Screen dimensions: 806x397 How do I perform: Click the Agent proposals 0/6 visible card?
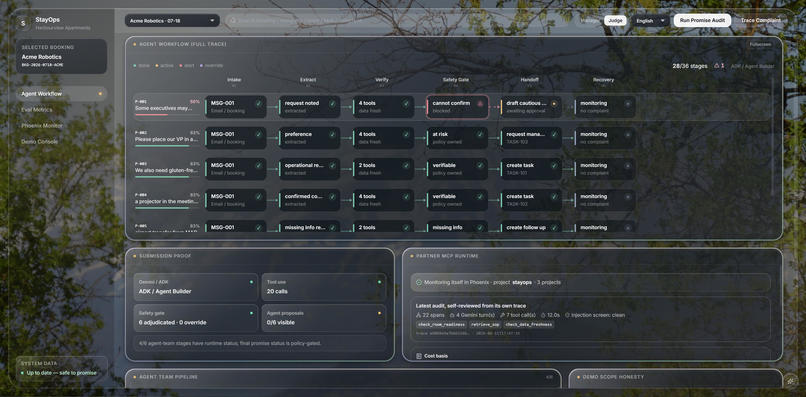pyautogui.click(x=324, y=318)
